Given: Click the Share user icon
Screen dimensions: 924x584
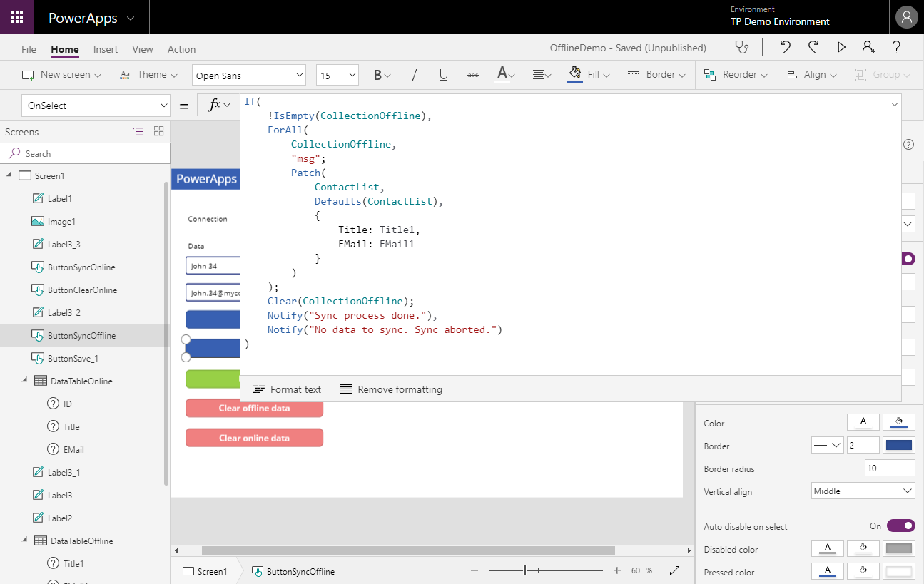Looking at the screenshot, I should tap(868, 48).
